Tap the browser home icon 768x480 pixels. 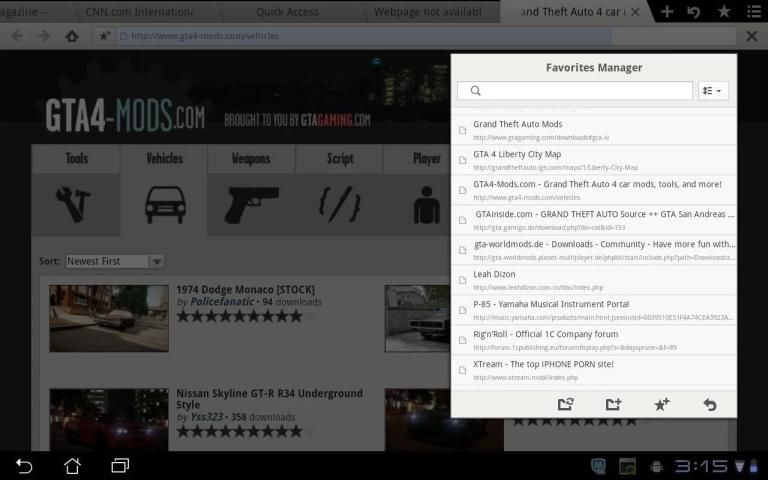click(72, 36)
